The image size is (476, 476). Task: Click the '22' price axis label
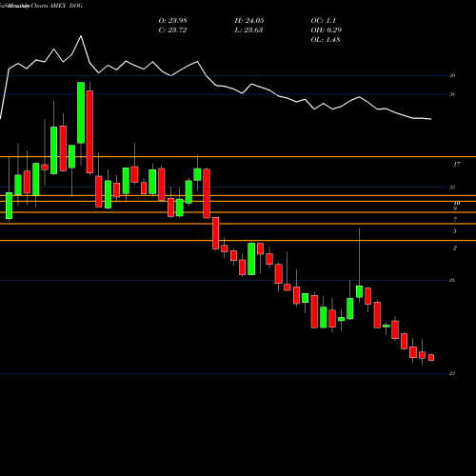[x=452, y=373]
